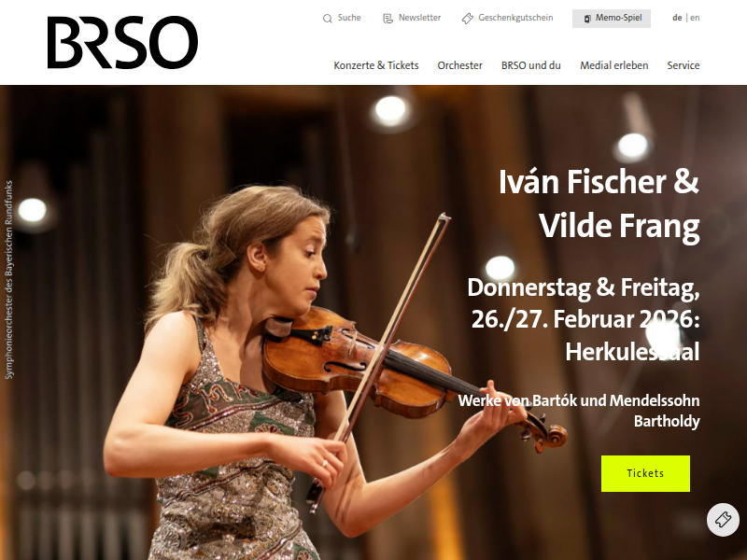747x560 pixels.
Task: Click the Geschenkgutschein link
Action: (x=515, y=18)
